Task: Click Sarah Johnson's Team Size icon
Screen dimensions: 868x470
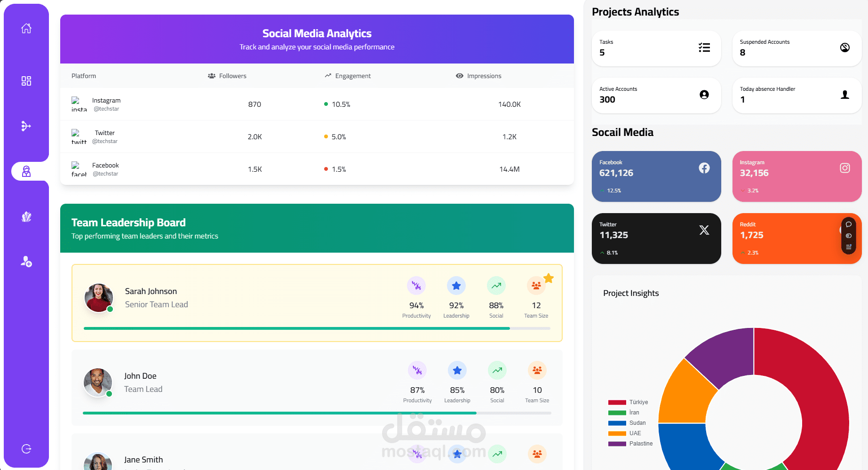Action: 536,286
